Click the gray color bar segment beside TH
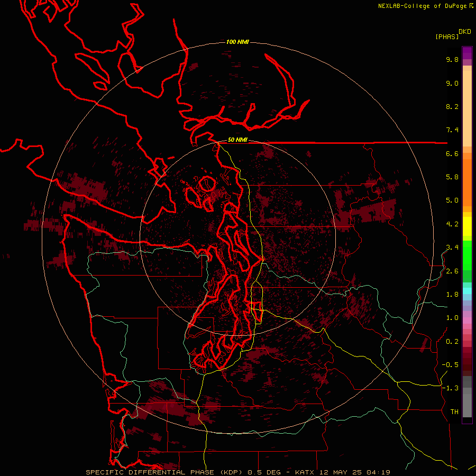Viewport: 476px width, 476px height. point(467,406)
